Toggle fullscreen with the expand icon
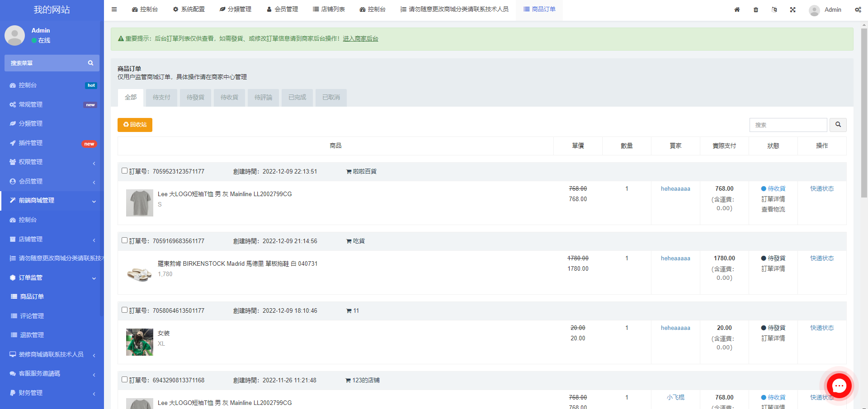 coord(793,9)
